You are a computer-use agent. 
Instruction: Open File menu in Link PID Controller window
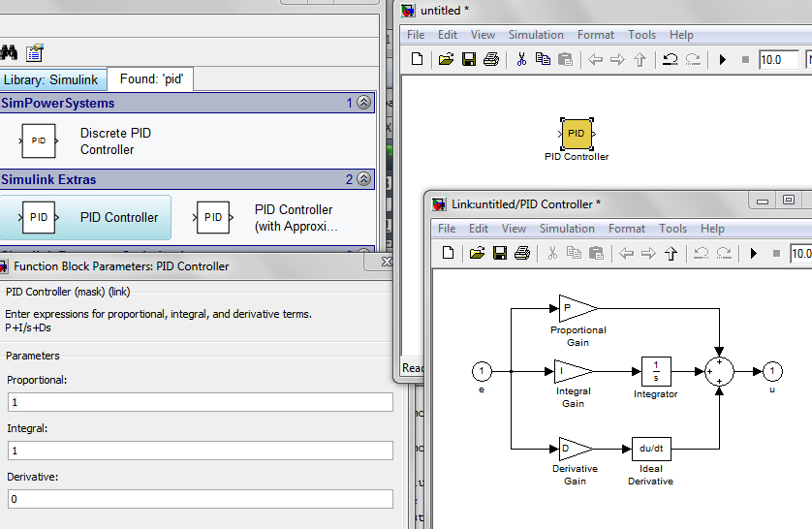coord(447,229)
